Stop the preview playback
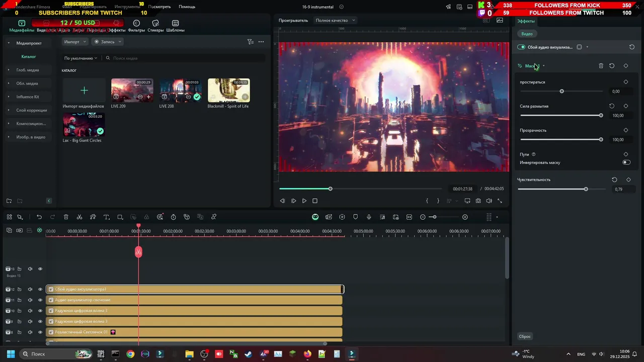Viewport: 644px width, 362px height. click(x=315, y=201)
